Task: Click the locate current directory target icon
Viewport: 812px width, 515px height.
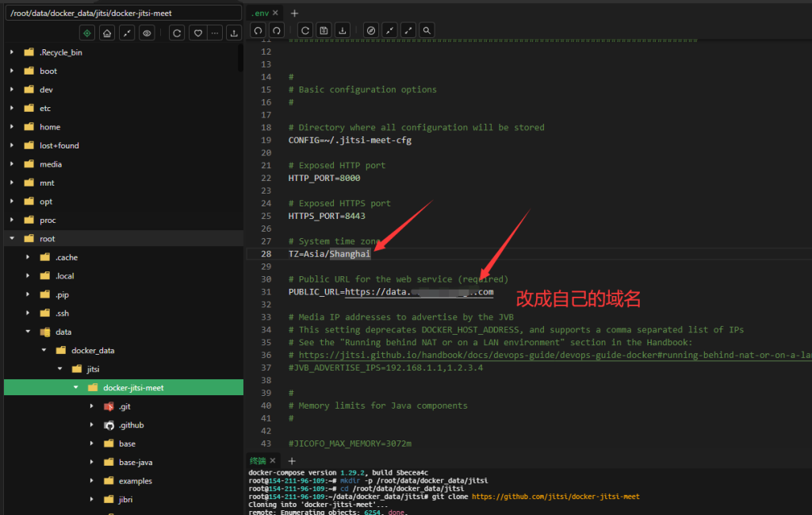Action: tap(87, 33)
